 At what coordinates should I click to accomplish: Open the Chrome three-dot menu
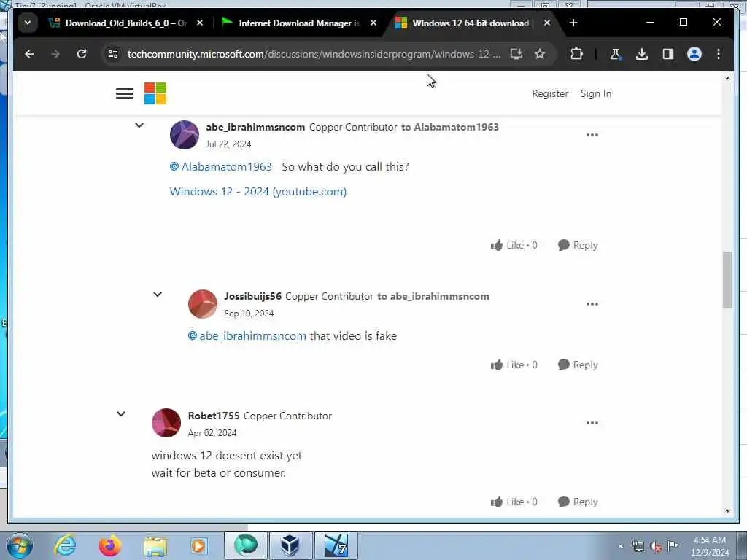pyautogui.click(x=719, y=54)
